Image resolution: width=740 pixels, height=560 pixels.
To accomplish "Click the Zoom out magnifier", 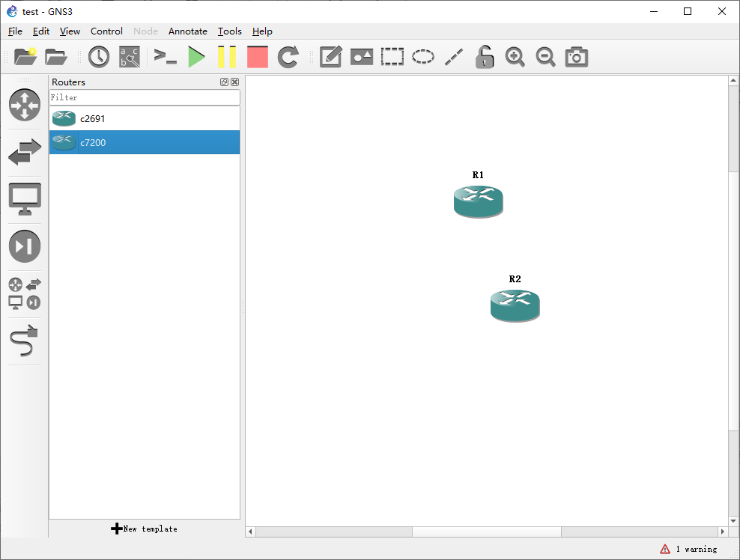I will (545, 57).
